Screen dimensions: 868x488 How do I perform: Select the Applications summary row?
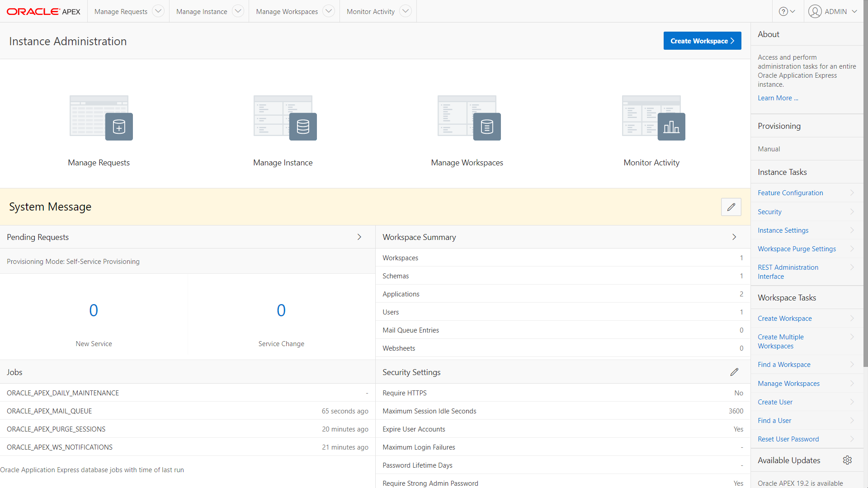563,294
